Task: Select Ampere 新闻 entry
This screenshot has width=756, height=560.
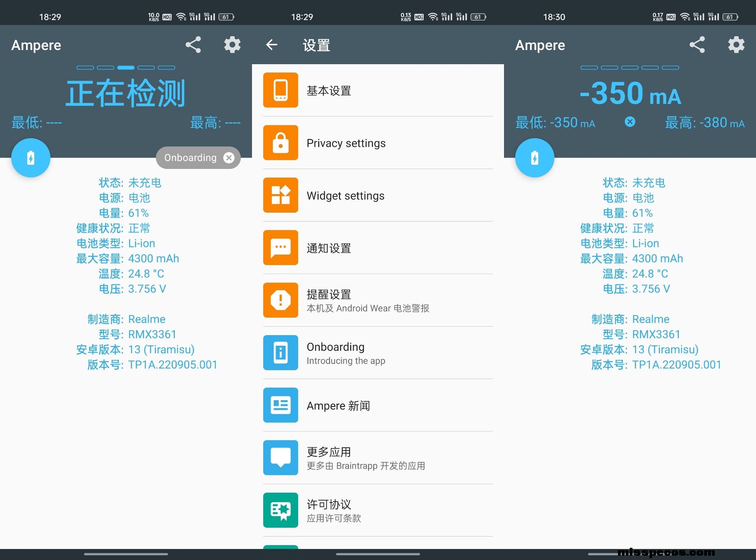Action: click(x=378, y=405)
